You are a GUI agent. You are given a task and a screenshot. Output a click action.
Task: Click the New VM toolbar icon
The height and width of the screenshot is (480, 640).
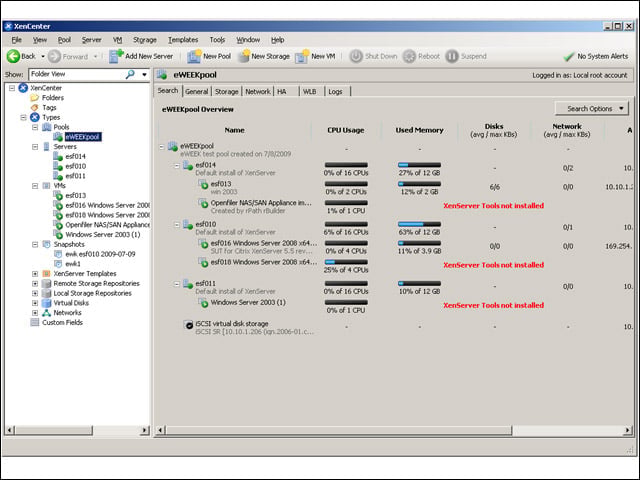point(302,56)
